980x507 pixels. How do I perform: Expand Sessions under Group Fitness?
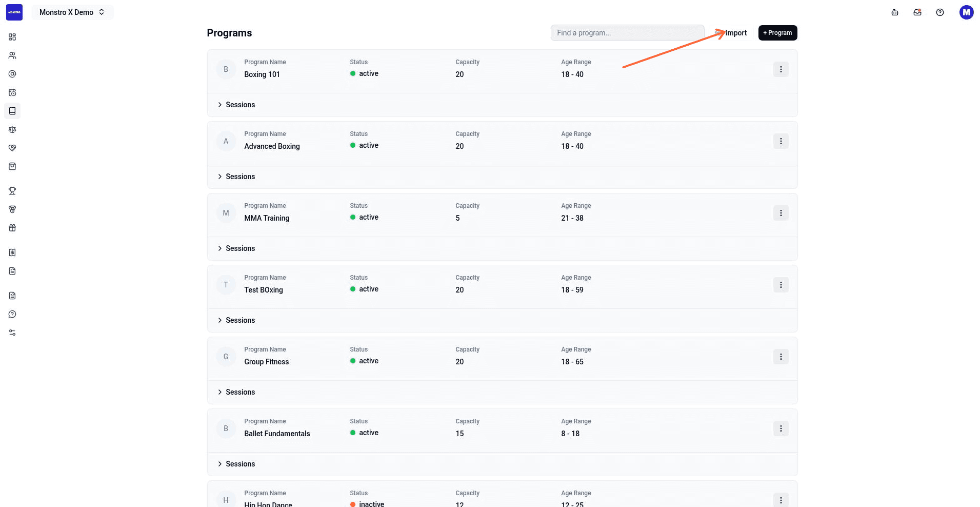tap(236, 392)
